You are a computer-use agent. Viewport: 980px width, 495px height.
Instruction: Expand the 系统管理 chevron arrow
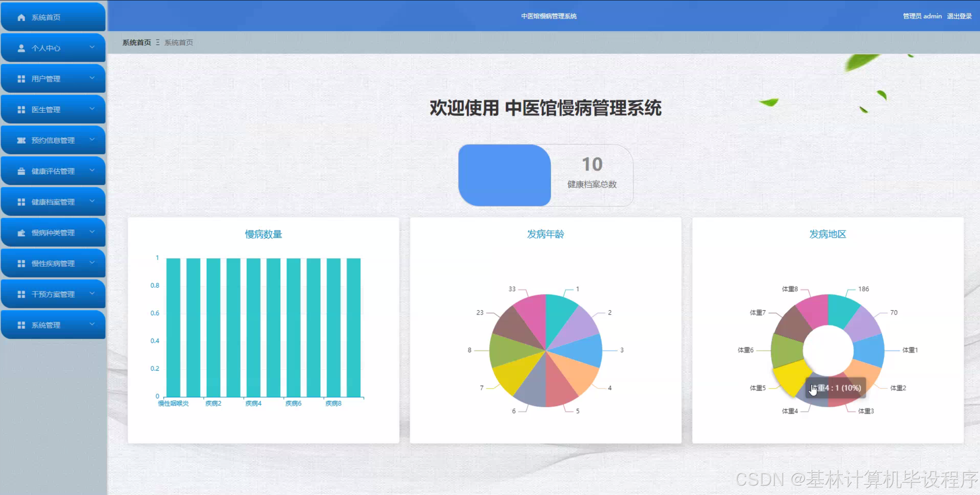pos(92,324)
